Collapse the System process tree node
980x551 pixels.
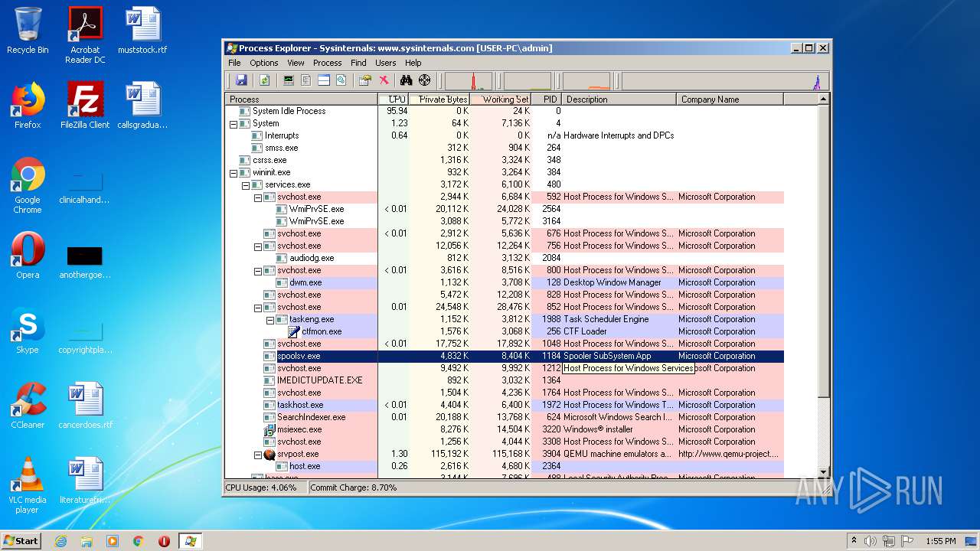click(x=234, y=123)
